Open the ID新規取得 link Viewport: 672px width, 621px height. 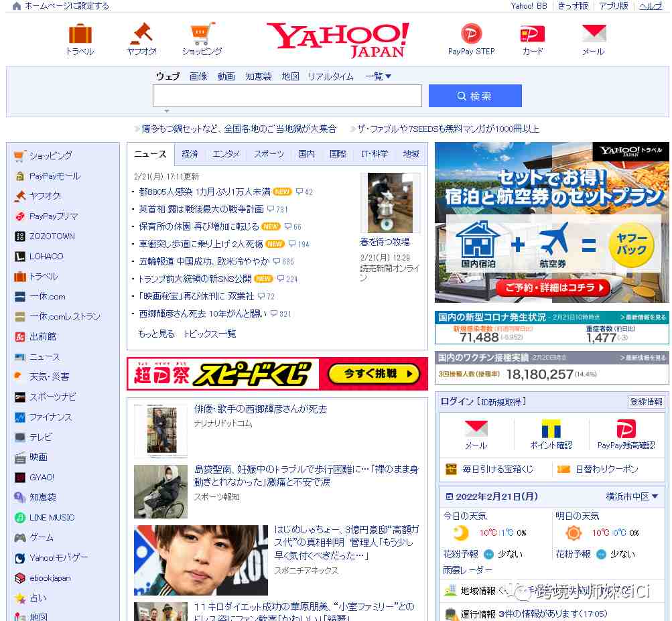tap(502, 401)
